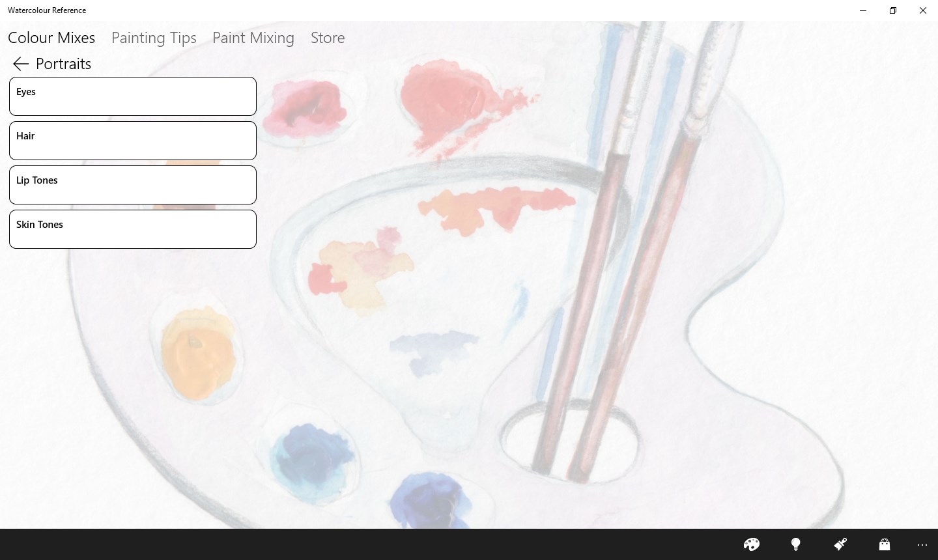
Task: Click the Portraits heading text
Action: click(63, 64)
